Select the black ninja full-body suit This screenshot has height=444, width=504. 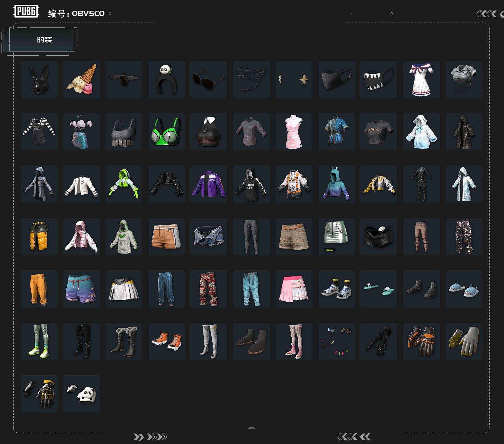coord(421,184)
